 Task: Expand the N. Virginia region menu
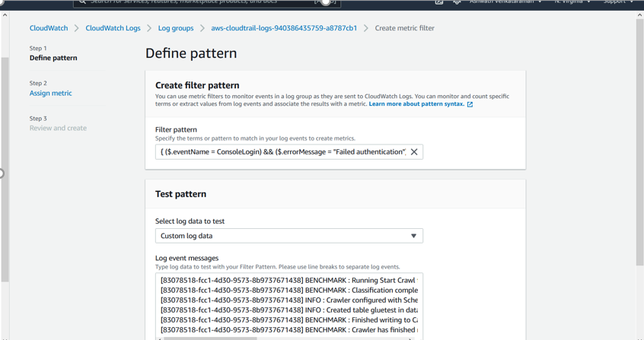(572, 2)
